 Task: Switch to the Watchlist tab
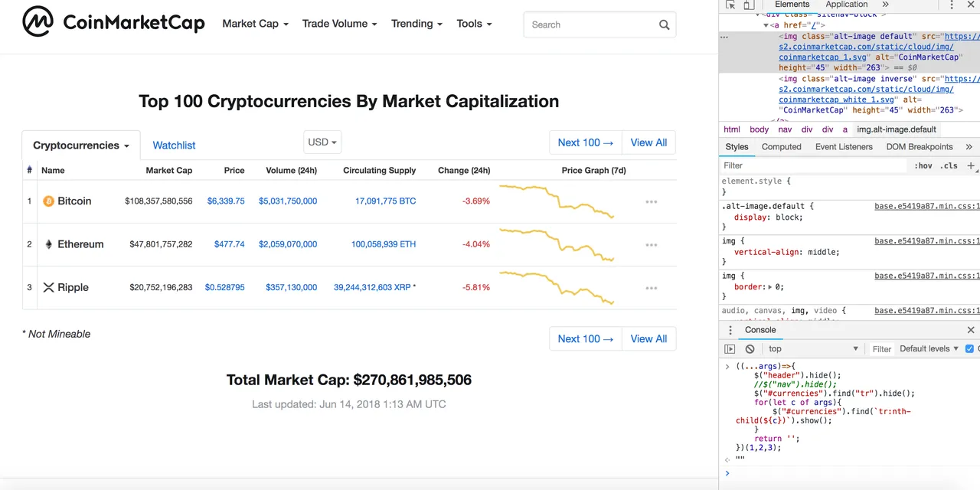(x=174, y=145)
